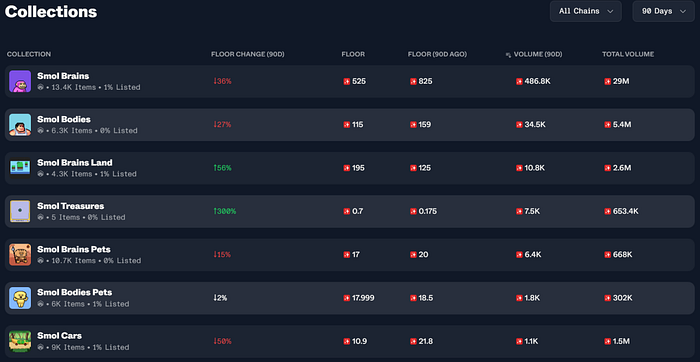The height and width of the screenshot is (362, 700).
Task: Click the Collection column header
Action: (29, 54)
